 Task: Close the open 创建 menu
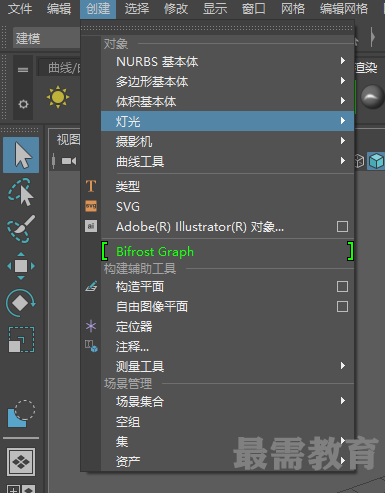(98, 9)
